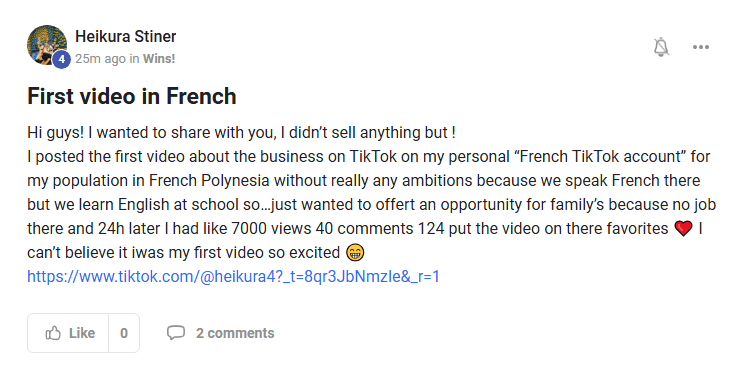Show who liked via the 0 count
The height and width of the screenshot is (369, 746).
point(124,333)
